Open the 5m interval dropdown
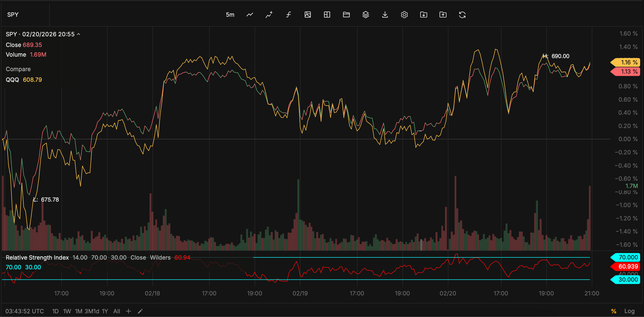The width and height of the screenshot is (644, 317). (x=230, y=15)
